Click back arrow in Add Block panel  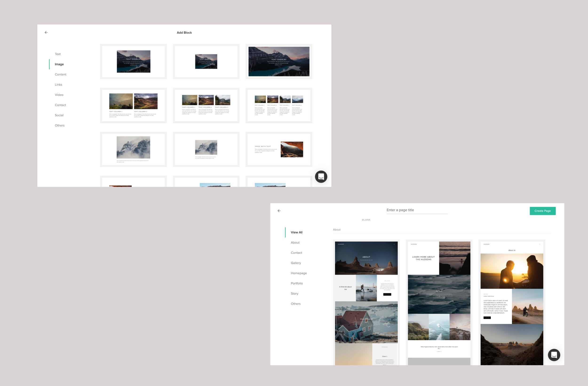pos(46,32)
